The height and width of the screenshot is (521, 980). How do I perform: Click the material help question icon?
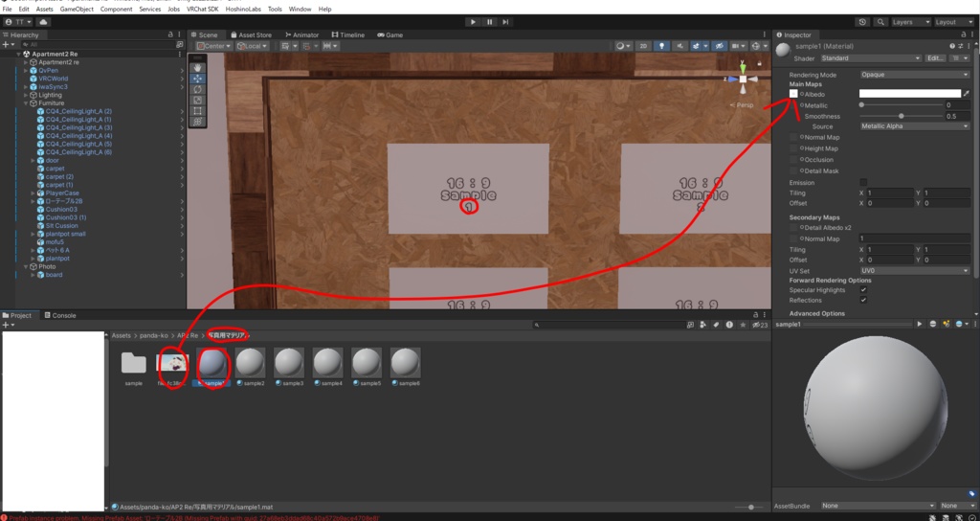952,46
